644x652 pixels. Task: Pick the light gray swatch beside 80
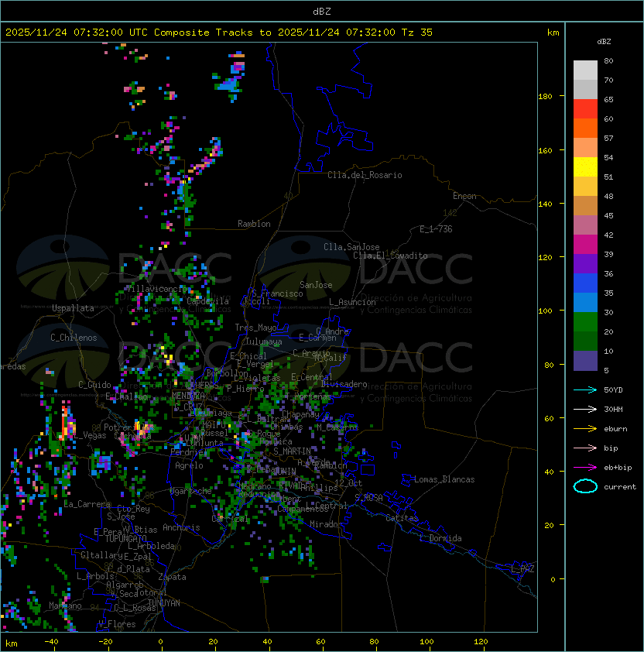tap(585, 70)
